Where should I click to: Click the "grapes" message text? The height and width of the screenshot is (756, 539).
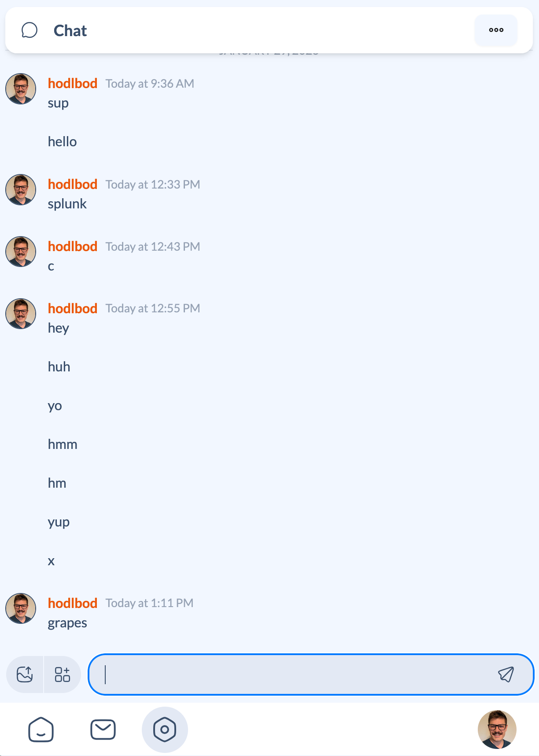click(x=67, y=623)
